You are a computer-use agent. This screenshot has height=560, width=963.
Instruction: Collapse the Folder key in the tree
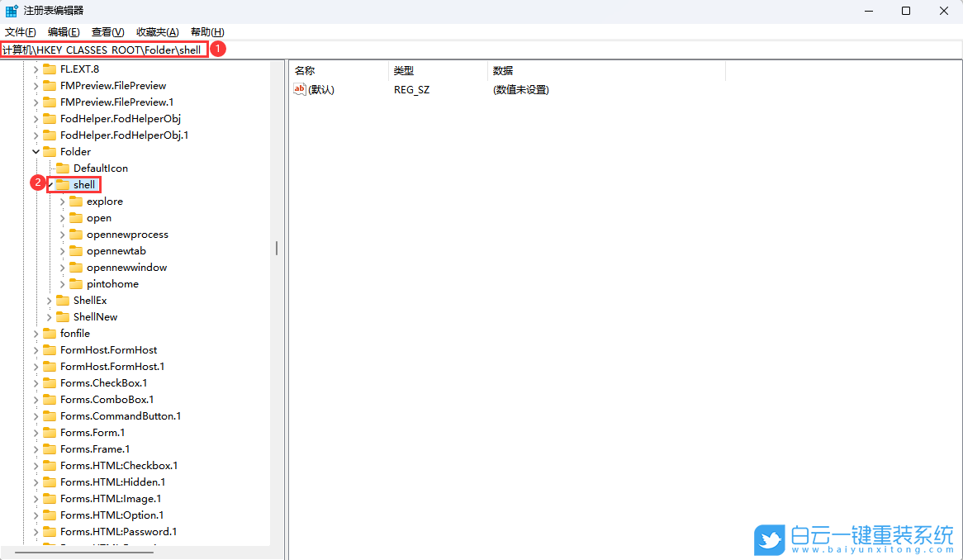click(36, 151)
